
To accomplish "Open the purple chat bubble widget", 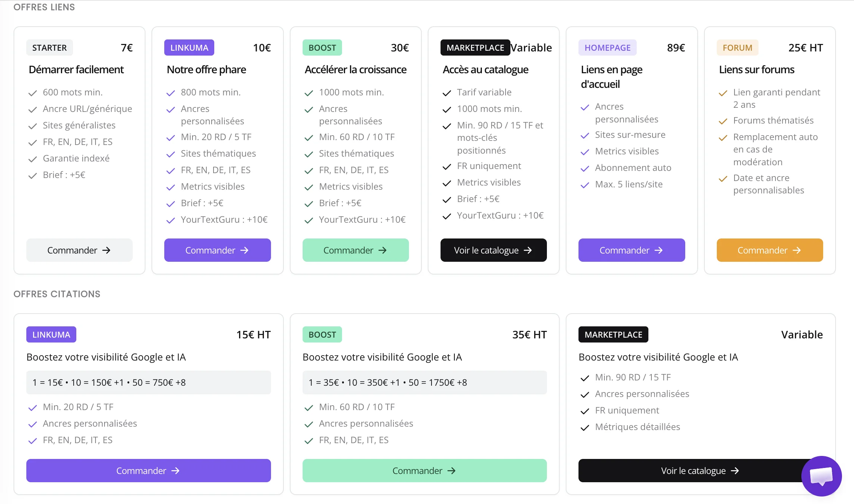I will click(x=821, y=476).
